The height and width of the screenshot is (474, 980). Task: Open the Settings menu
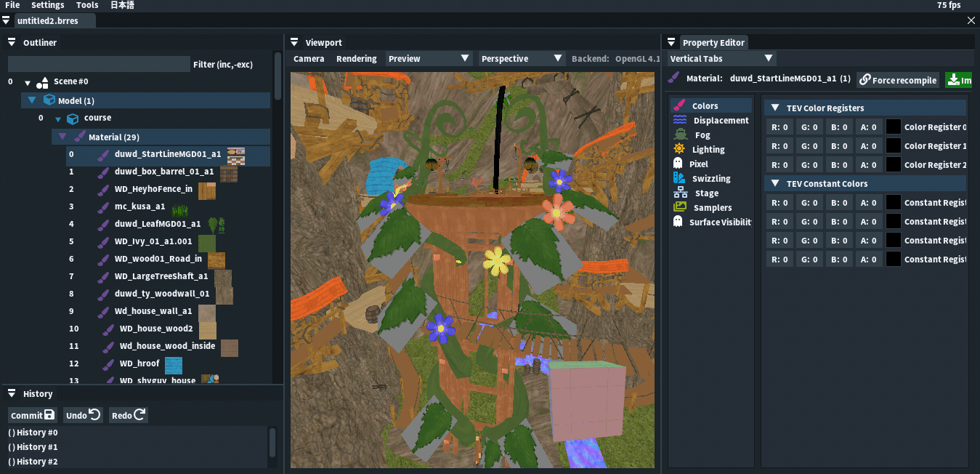[x=48, y=5]
